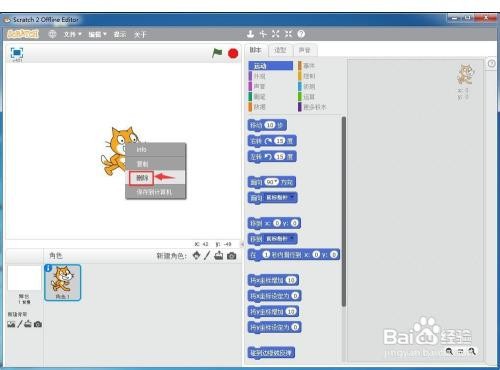The image size is (500, 370).
Task: Click the blocks palette scrollbar
Action: pyautogui.click(x=344, y=211)
